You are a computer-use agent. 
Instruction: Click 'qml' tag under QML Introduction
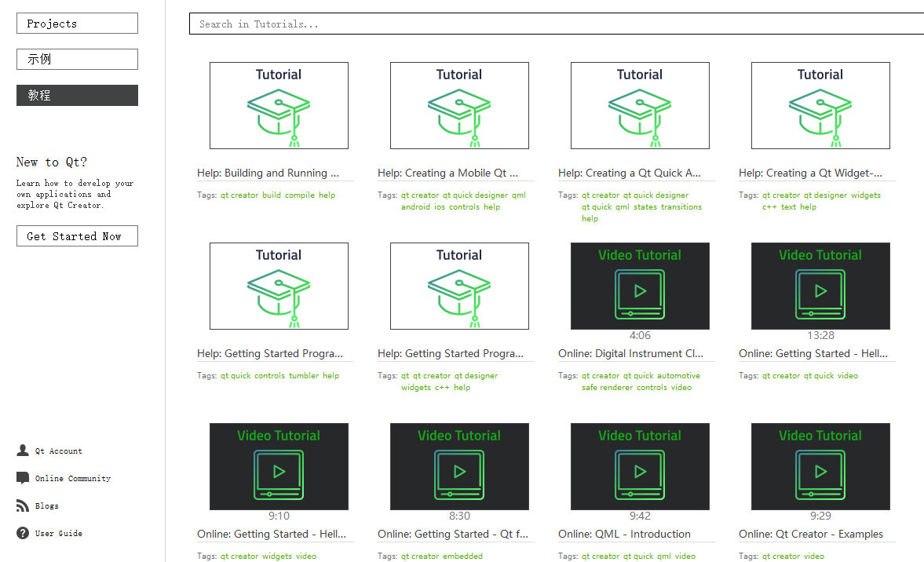664,556
